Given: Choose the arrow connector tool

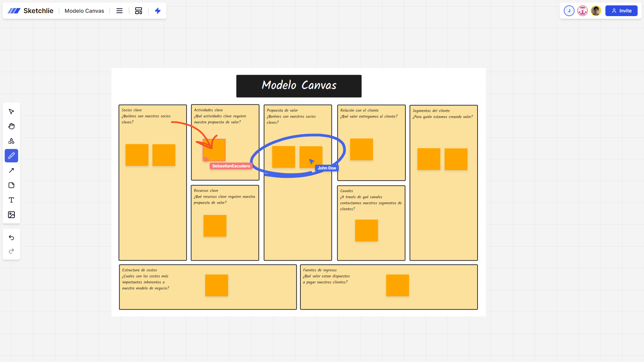Looking at the screenshot, I should point(11,170).
